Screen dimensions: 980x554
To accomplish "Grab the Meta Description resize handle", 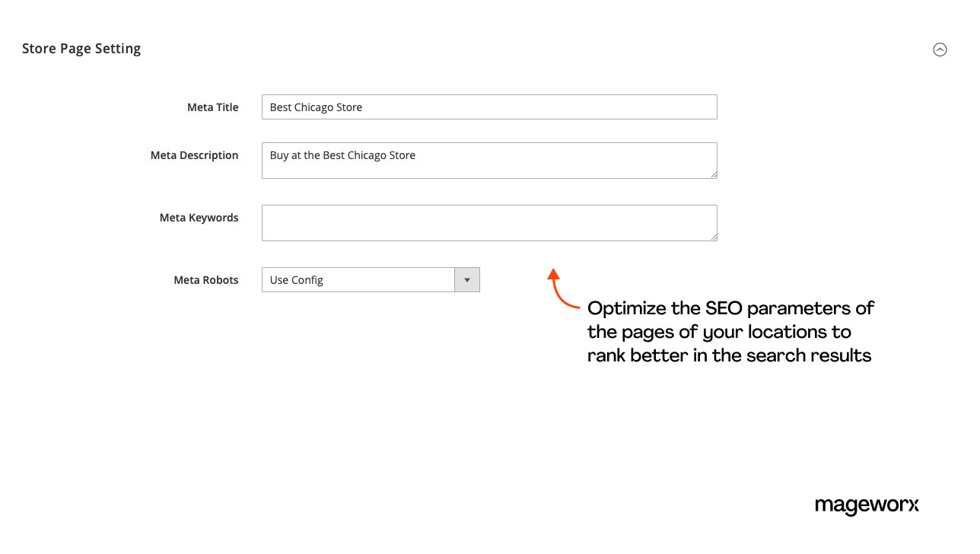I will [x=713, y=174].
